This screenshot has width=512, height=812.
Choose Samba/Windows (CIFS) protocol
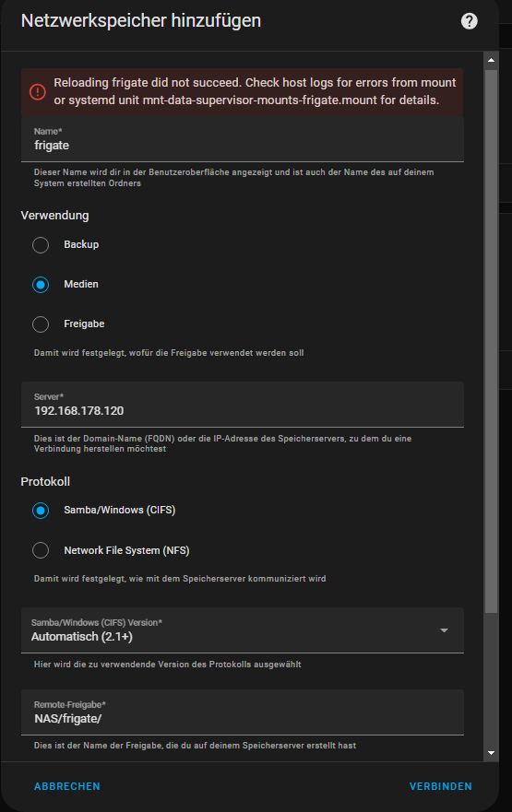tap(41, 511)
